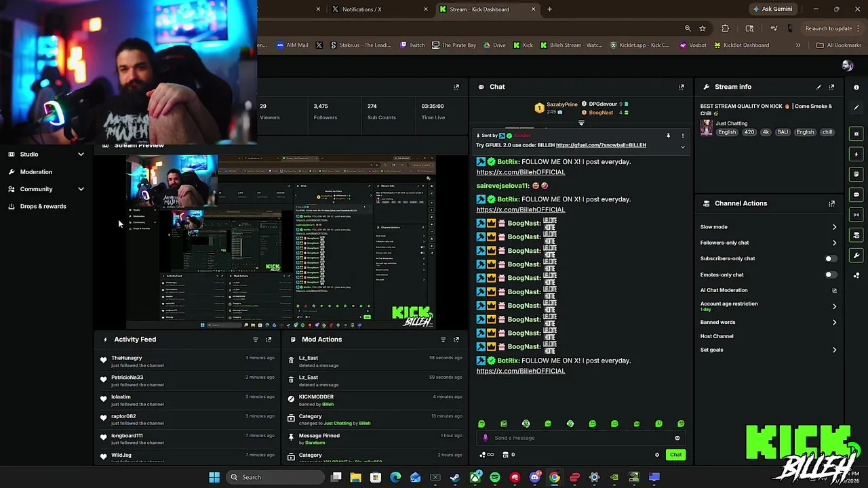Click Send a message input field
This screenshot has width=868, height=488.
(581, 438)
